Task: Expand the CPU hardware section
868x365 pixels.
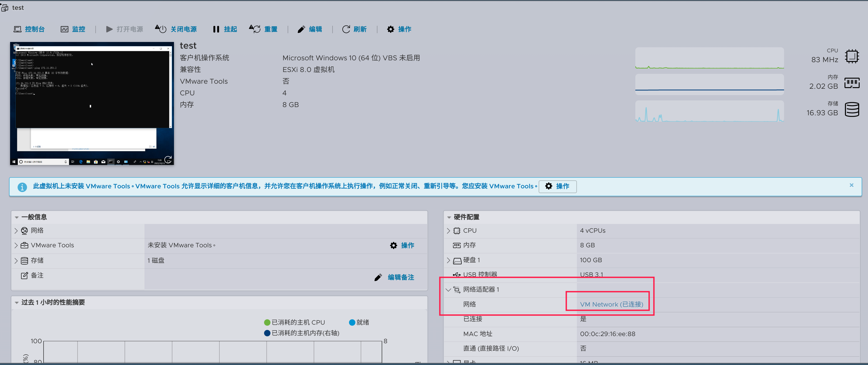Action: point(449,230)
